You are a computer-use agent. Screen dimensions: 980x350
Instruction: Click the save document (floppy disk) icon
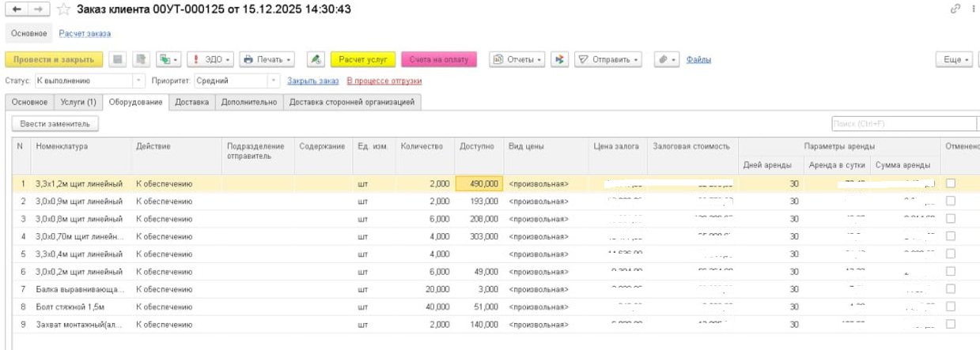point(118,60)
